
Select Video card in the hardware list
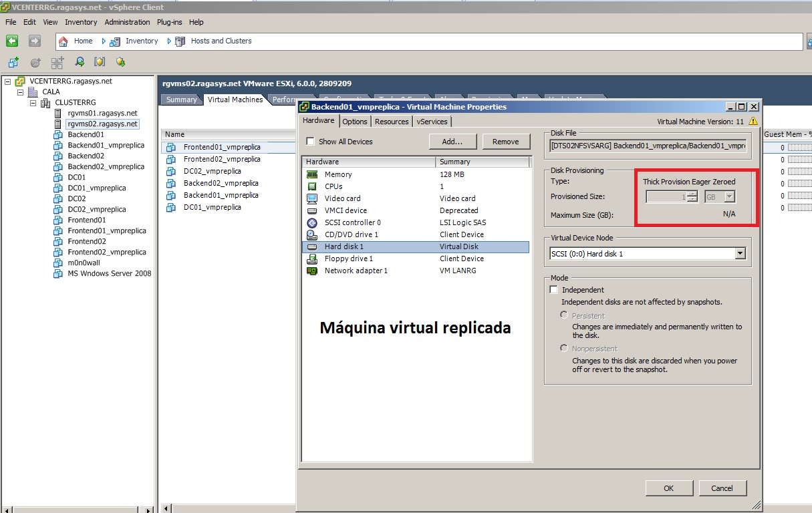tap(416, 198)
